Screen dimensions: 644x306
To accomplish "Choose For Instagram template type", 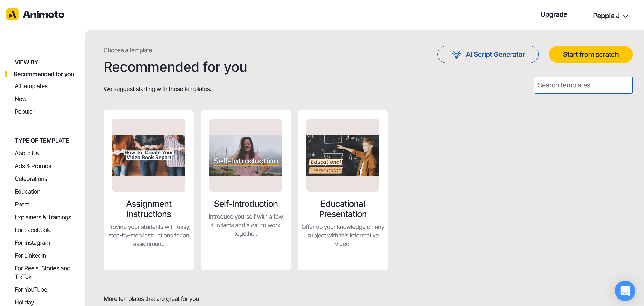I will point(32,243).
